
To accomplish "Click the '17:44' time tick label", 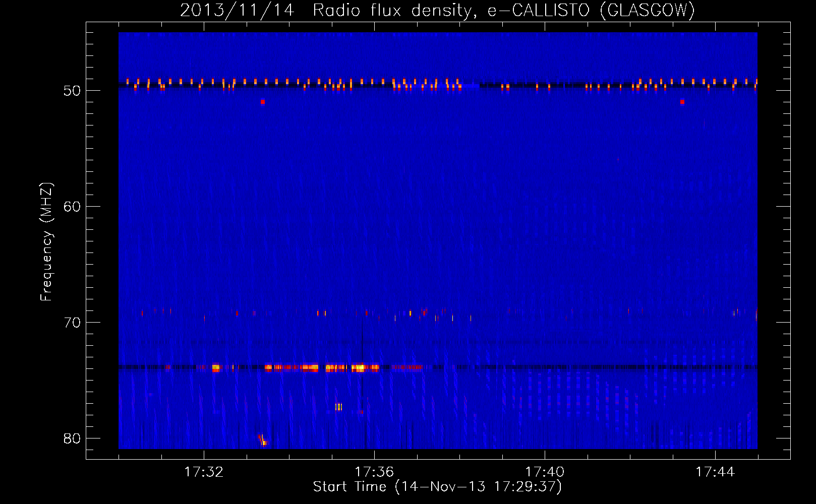I will [715, 472].
